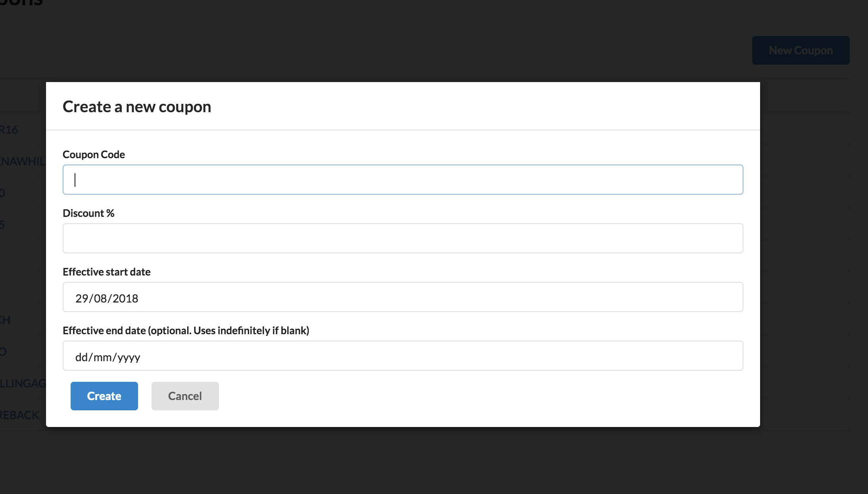868x494 pixels.
Task: Click the Effective end date field
Action: pyautogui.click(x=403, y=356)
